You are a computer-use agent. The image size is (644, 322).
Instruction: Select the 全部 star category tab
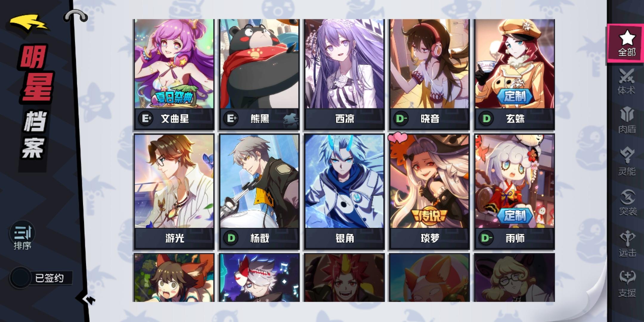626,44
